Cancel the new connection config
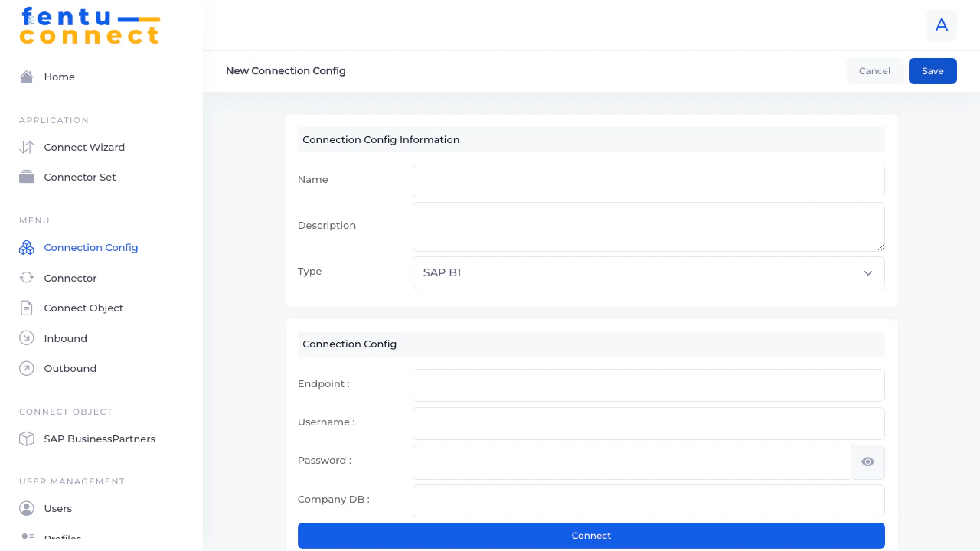This screenshot has width=980, height=551. tap(874, 70)
